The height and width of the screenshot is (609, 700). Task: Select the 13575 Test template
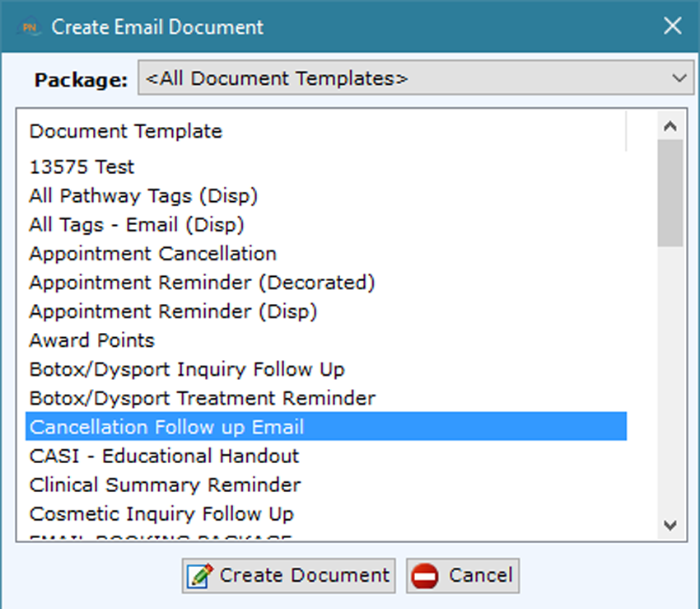click(x=82, y=167)
